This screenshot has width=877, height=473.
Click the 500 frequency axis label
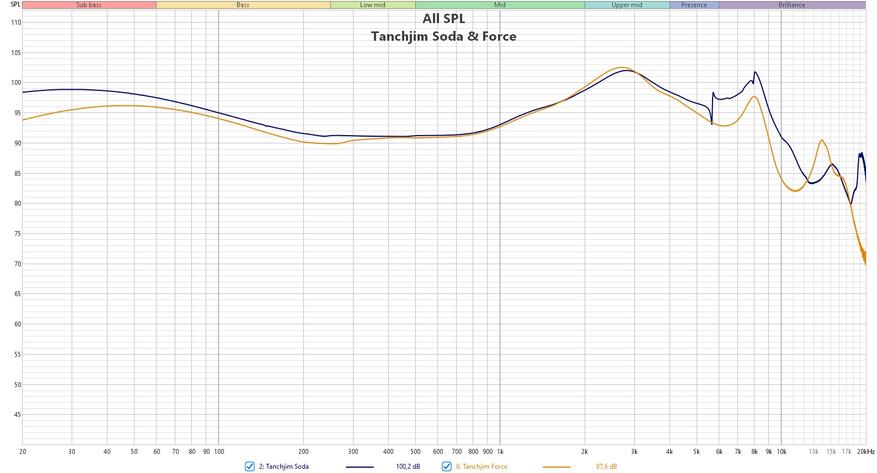[x=416, y=451]
